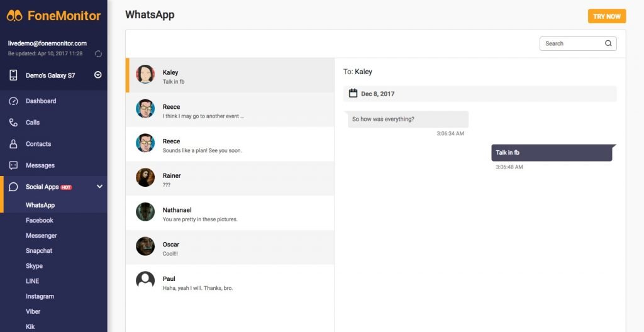The height and width of the screenshot is (332, 644).
Task: Click the 'So how was everything?' message bubble
Action: (x=408, y=119)
